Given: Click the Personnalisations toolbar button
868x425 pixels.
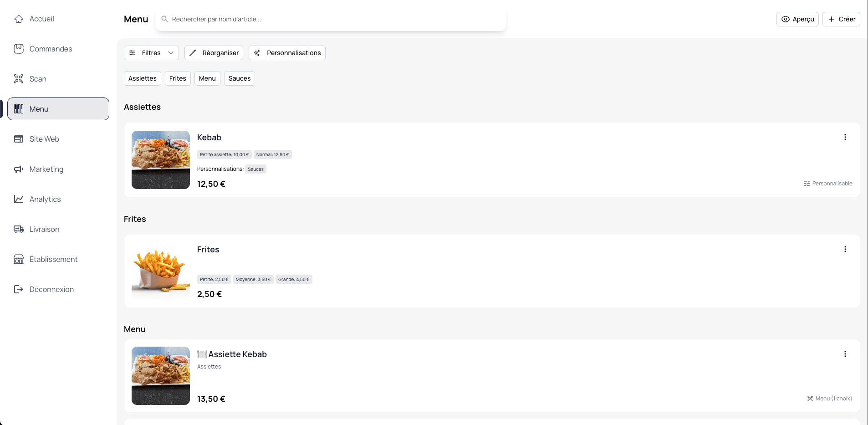Looking at the screenshot, I should click(286, 53).
